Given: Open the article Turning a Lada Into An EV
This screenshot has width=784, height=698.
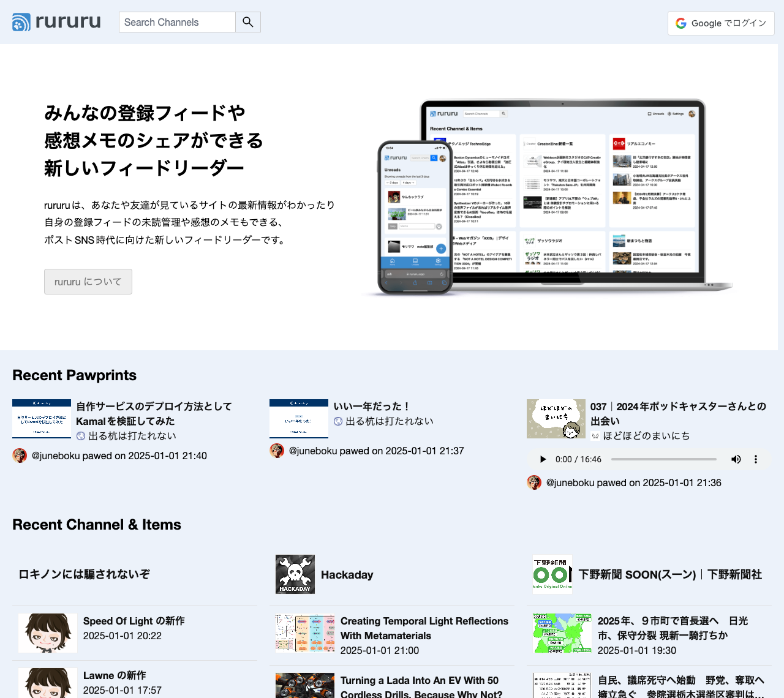Looking at the screenshot, I should point(421,688).
